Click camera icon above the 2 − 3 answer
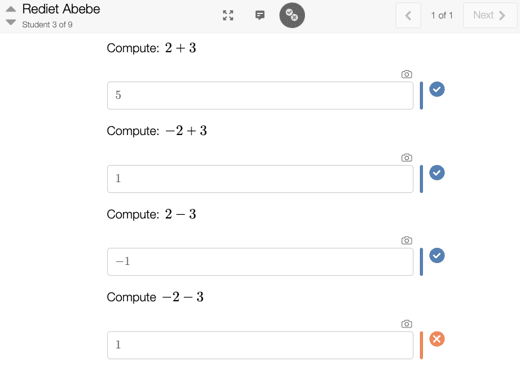Viewport: 520px width, 365px height. pyautogui.click(x=406, y=240)
